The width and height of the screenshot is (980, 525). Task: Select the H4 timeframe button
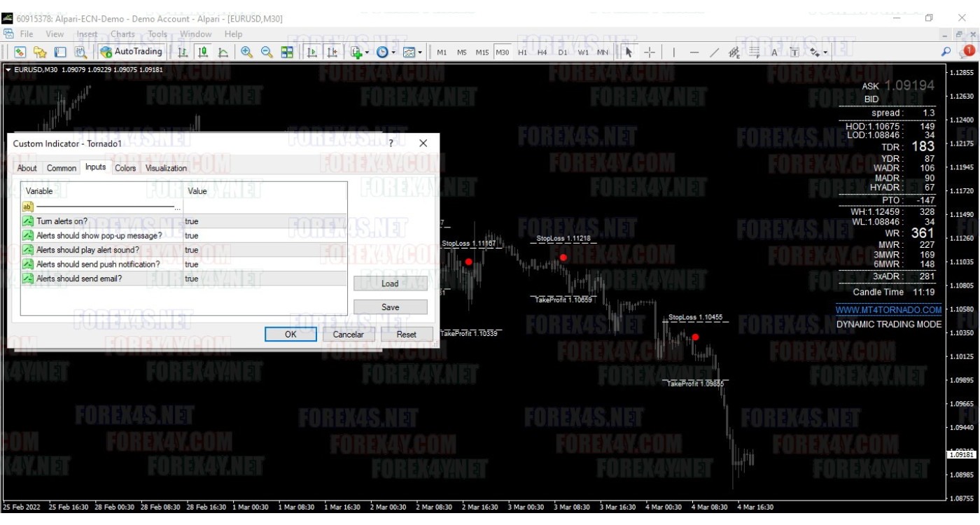(542, 52)
